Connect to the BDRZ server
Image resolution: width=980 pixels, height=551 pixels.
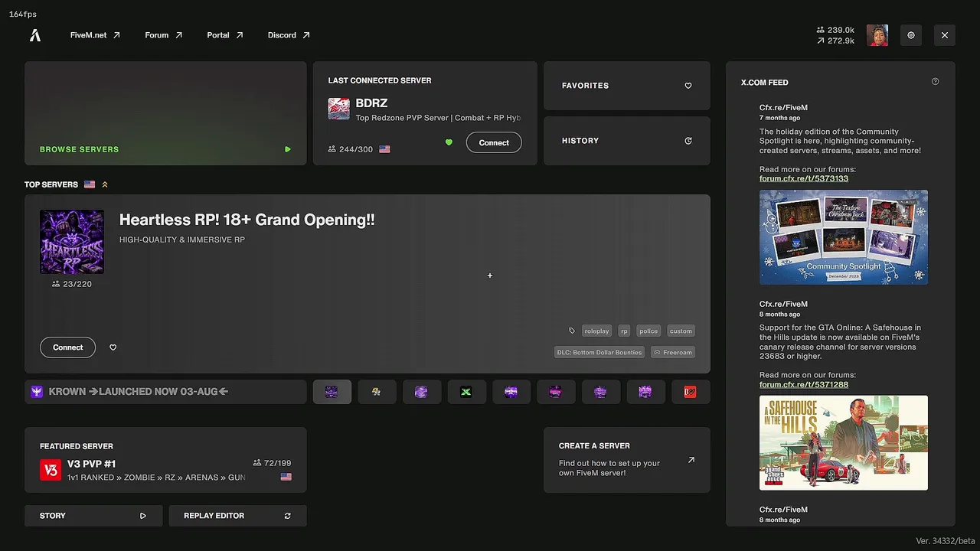click(494, 142)
